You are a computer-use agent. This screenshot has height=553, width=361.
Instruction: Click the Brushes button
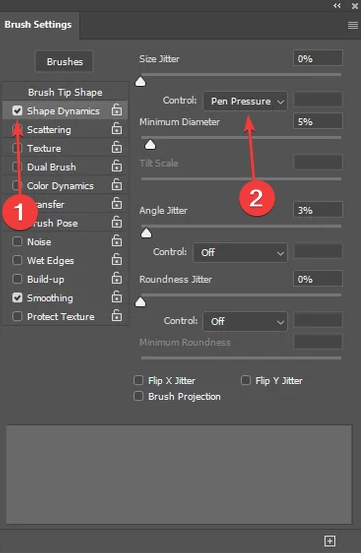point(65,61)
